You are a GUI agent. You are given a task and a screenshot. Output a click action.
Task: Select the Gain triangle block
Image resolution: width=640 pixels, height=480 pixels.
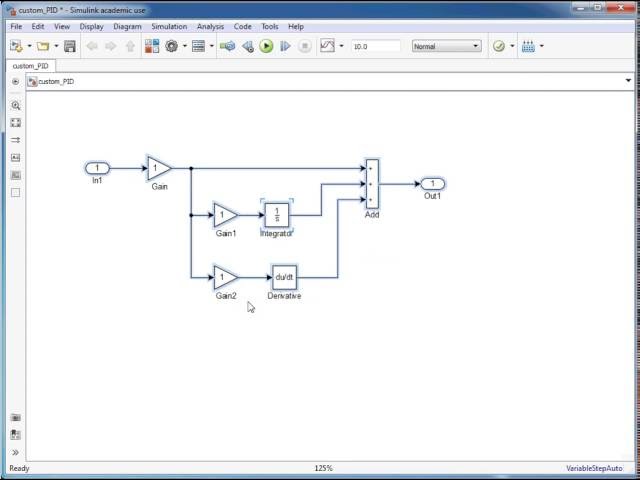[158, 168]
